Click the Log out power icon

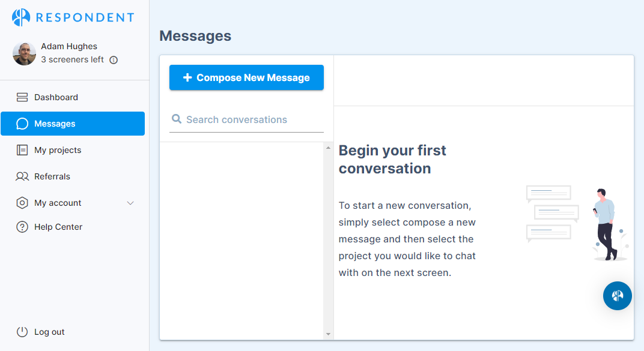[22, 332]
